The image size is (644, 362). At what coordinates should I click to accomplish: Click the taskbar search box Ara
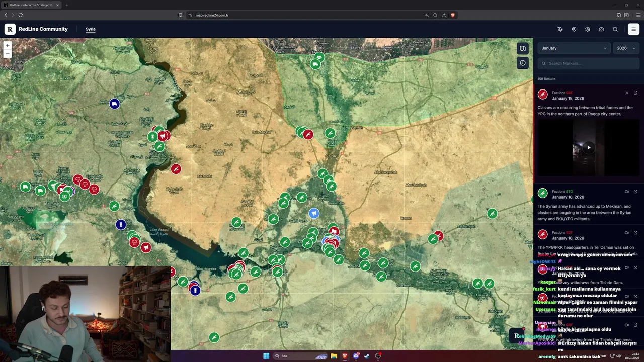click(301, 356)
